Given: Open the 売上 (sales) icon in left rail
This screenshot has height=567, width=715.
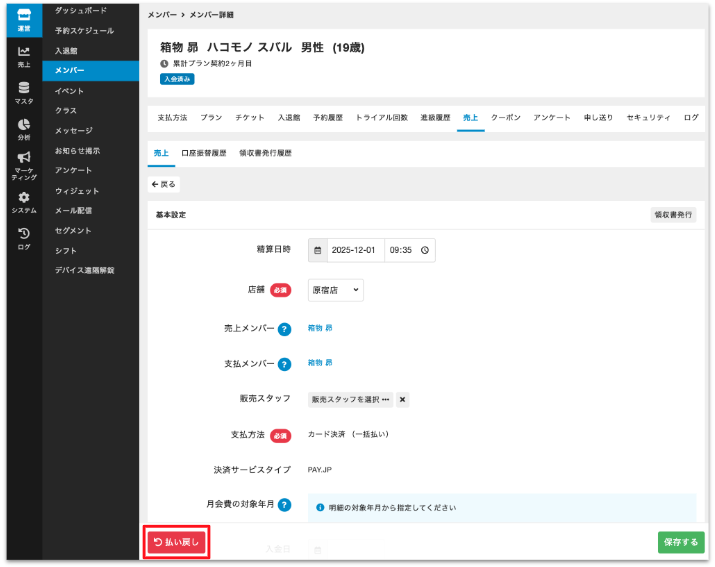Looking at the screenshot, I should coord(24,56).
